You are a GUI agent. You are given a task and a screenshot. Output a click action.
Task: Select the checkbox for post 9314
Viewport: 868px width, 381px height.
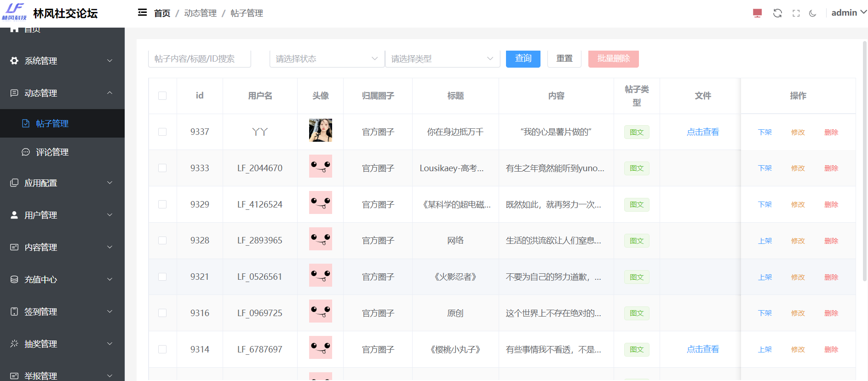(162, 349)
